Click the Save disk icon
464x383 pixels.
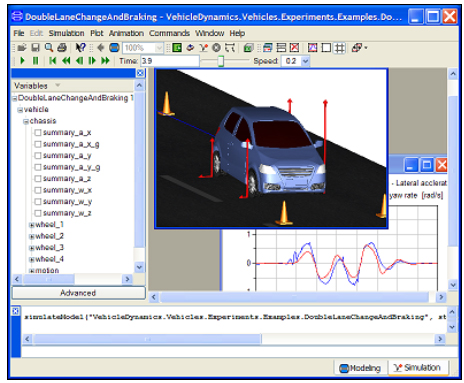coord(35,48)
